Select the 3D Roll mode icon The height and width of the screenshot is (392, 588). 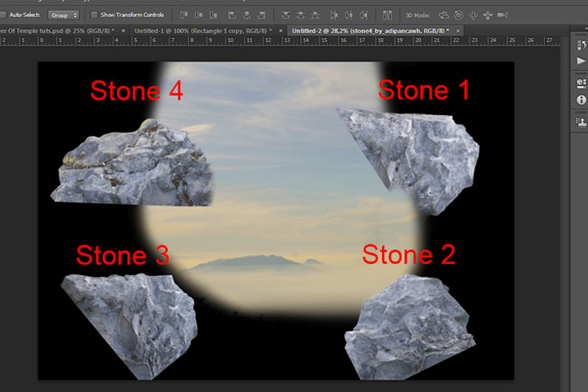(458, 15)
